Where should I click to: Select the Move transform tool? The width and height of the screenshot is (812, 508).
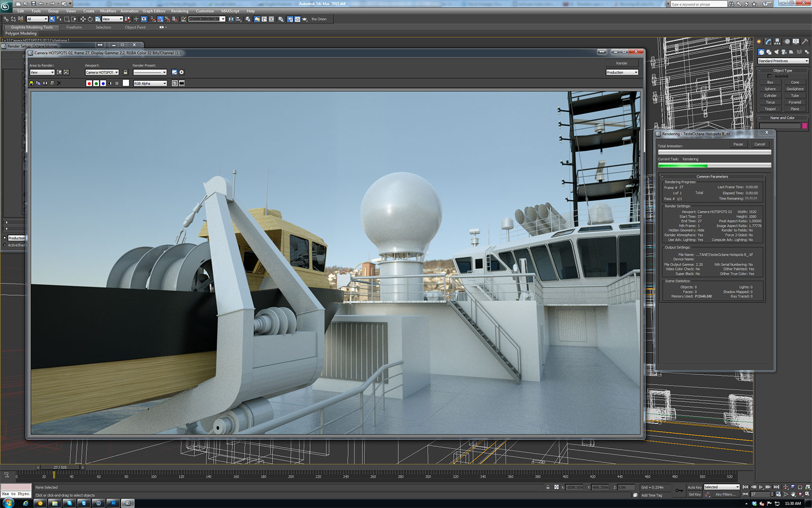point(83,19)
